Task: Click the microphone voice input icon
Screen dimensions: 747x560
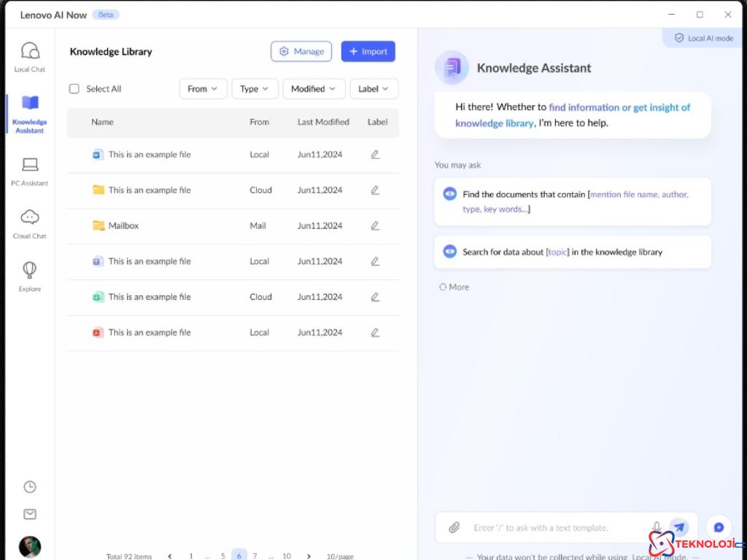Action: [657, 527]
